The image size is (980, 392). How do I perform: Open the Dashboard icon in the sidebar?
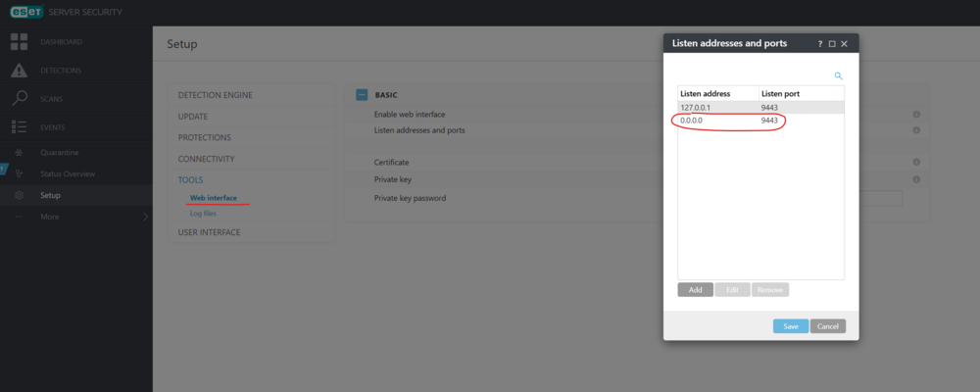(20, 42)
